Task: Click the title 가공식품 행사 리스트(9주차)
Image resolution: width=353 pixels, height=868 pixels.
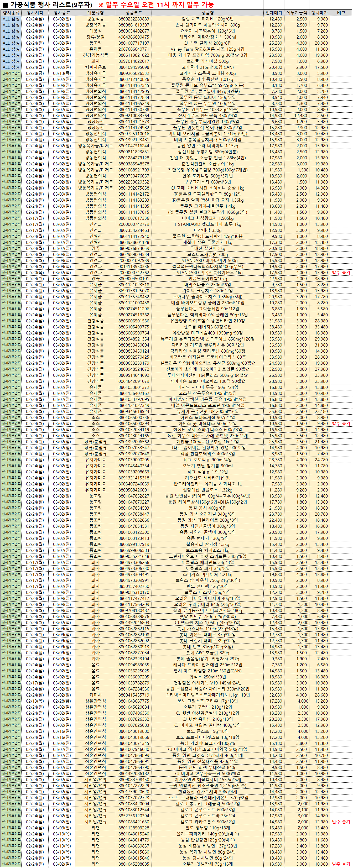Action: point(51,5)
